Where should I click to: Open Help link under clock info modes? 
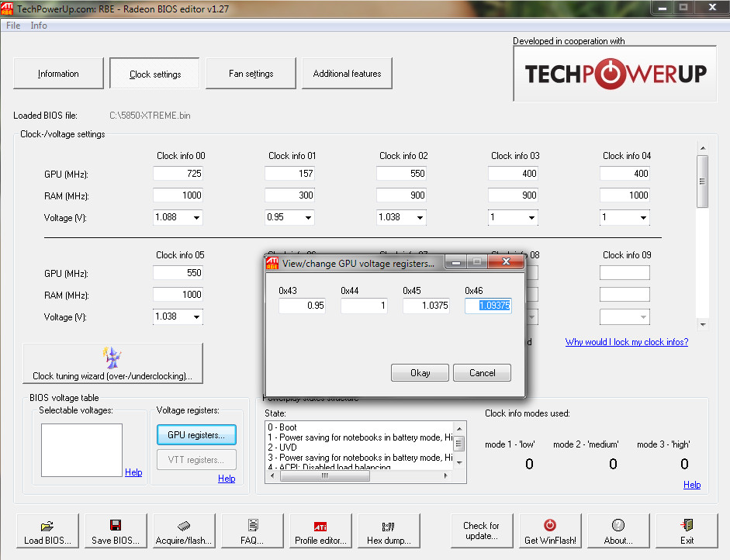coord(692,485)
